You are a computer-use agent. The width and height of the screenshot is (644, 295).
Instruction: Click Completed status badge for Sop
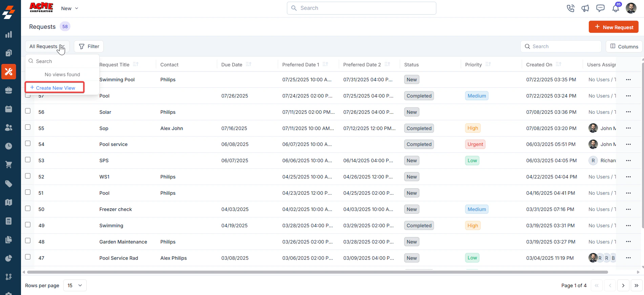[x=419, y=128]
